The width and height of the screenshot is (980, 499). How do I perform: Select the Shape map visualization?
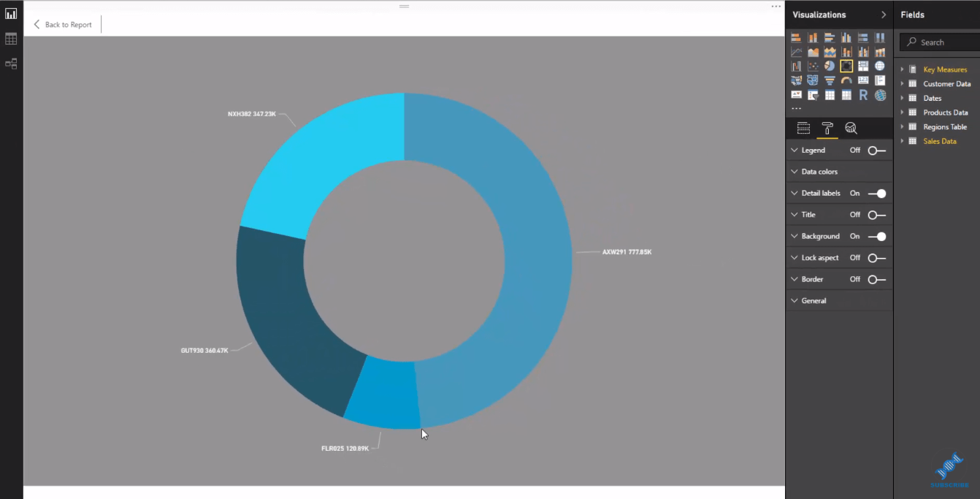[x=813, y=80]
